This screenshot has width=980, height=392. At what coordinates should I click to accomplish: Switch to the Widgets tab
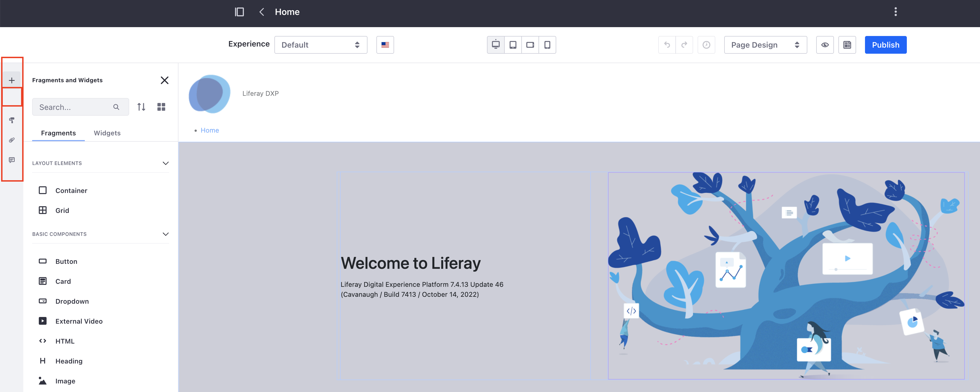click(107, 133)
